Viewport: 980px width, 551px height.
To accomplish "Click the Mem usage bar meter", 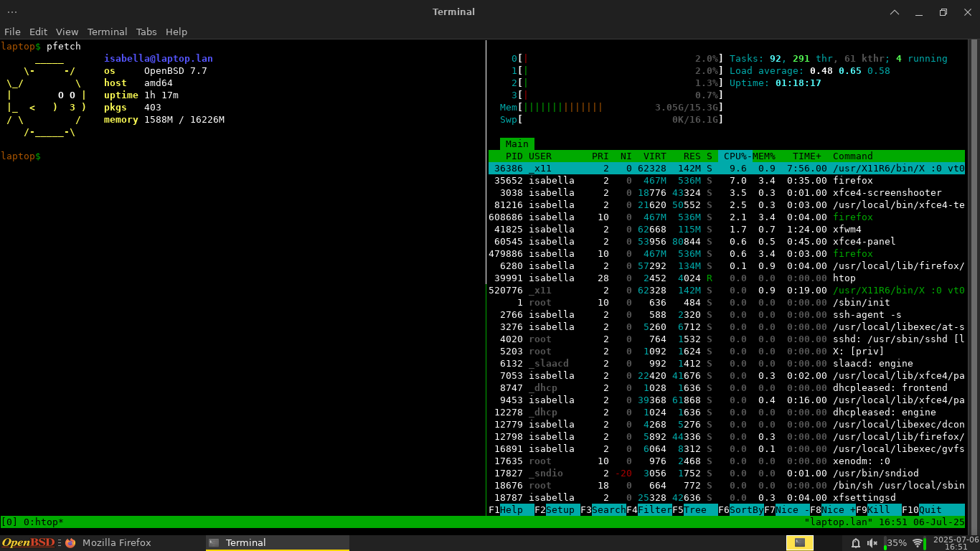I will click(612, 107).
